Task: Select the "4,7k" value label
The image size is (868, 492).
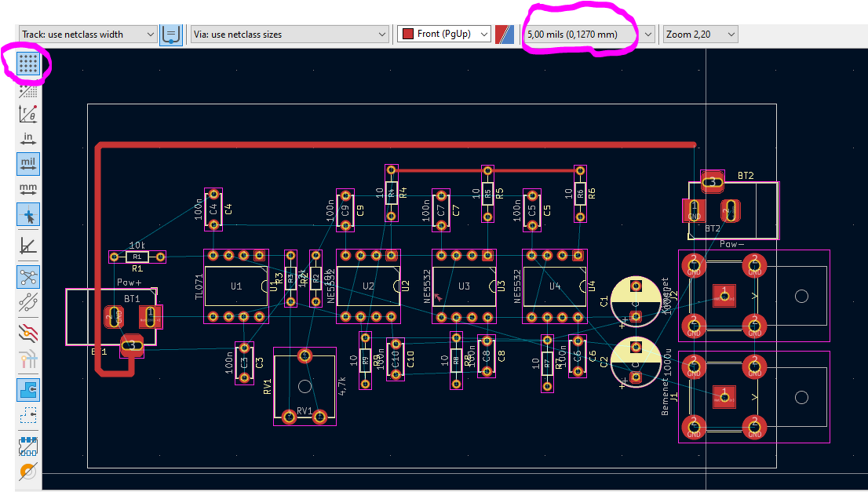Action: tap(342, 385)
